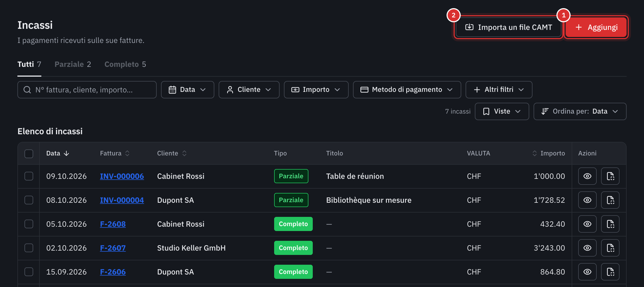Sort by Importo column arrows
This screenshot has width=644, height=287.
click(534, 153)
